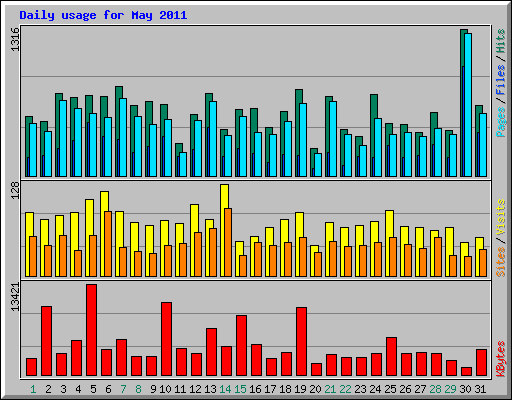Select day 21 on the x-axis
Screen dimensions: 512x400
click(330, 389)
